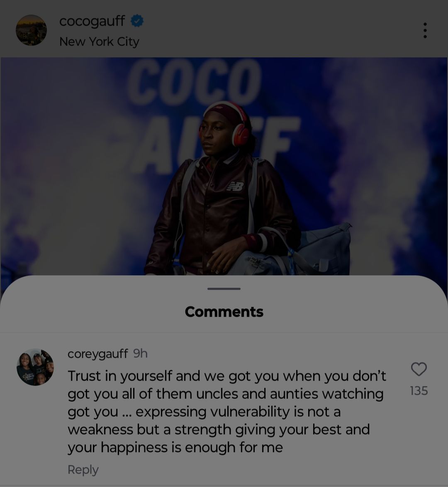This screenshot has height=487, width=448.
Task: Tap the 9h timestamp on the comment
Action: [140, 354]
